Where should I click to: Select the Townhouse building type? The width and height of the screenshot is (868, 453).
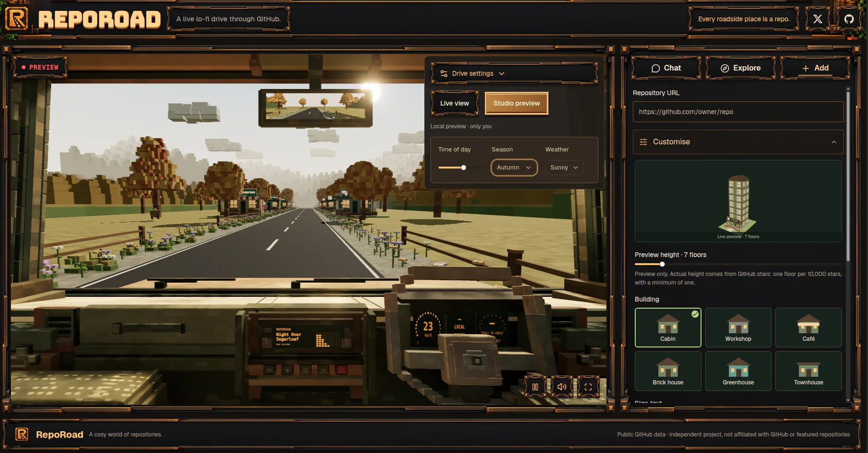(x=808, y=371)
